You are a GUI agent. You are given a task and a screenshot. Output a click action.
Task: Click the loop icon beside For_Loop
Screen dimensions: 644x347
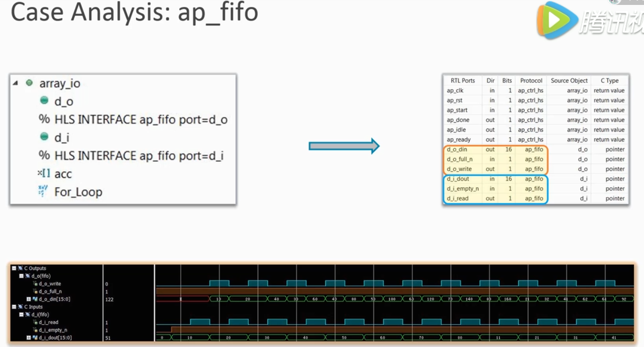click(44, 191)
